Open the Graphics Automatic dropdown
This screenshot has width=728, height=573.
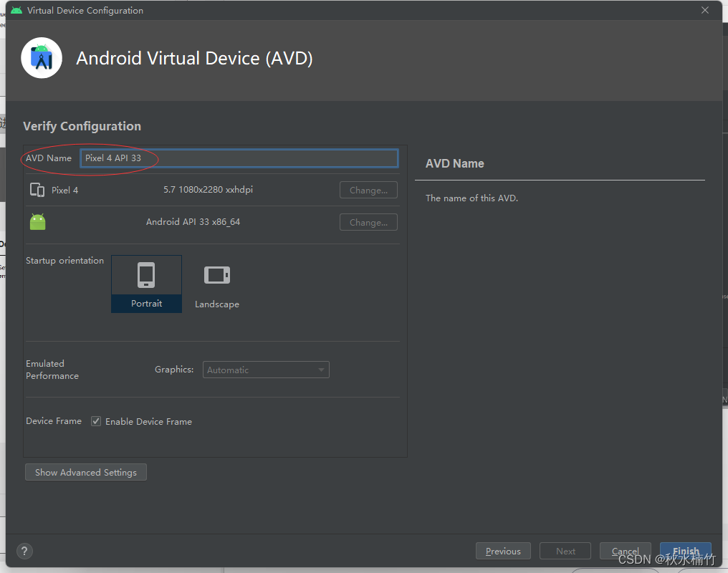(x=266, y=370)
